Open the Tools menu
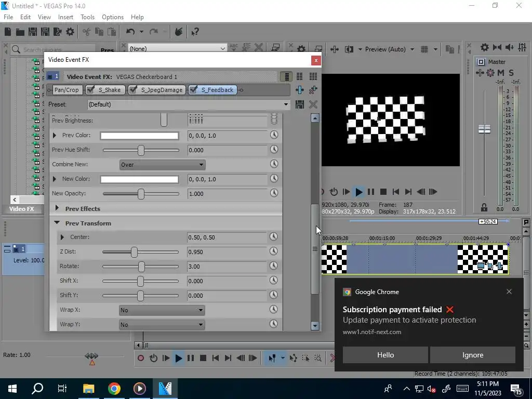Image resolution: width=532 pixels, height=399 pixels. click(87, 17)
